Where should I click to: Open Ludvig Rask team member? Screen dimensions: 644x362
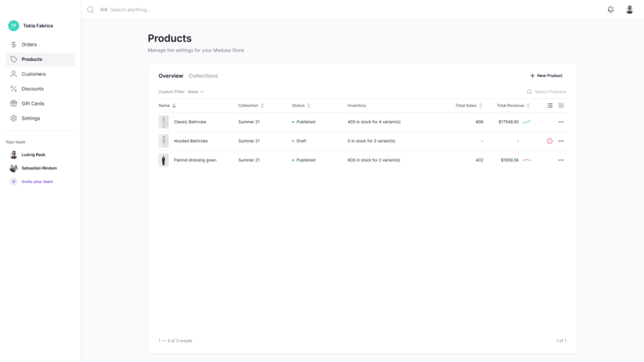click(x=33, y=155)
